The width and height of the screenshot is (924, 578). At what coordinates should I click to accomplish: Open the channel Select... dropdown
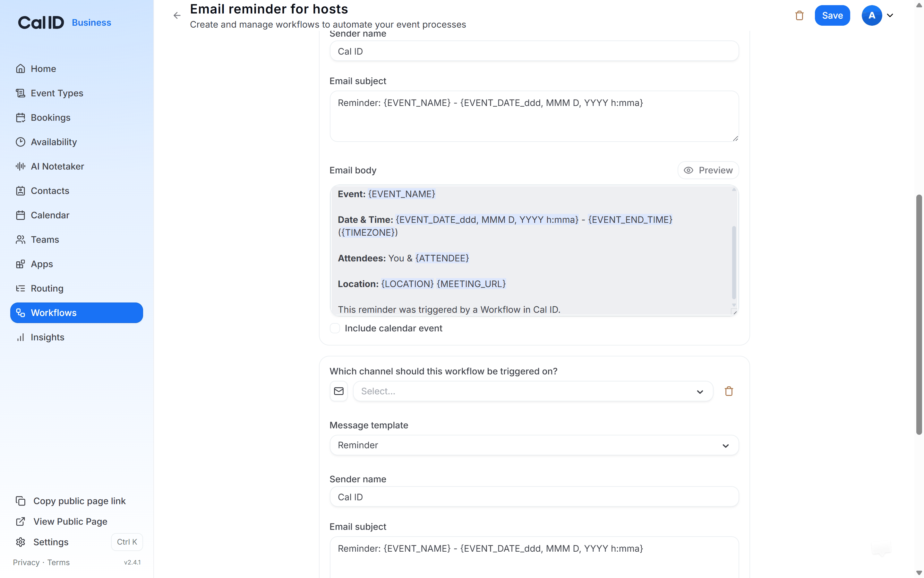533,391
